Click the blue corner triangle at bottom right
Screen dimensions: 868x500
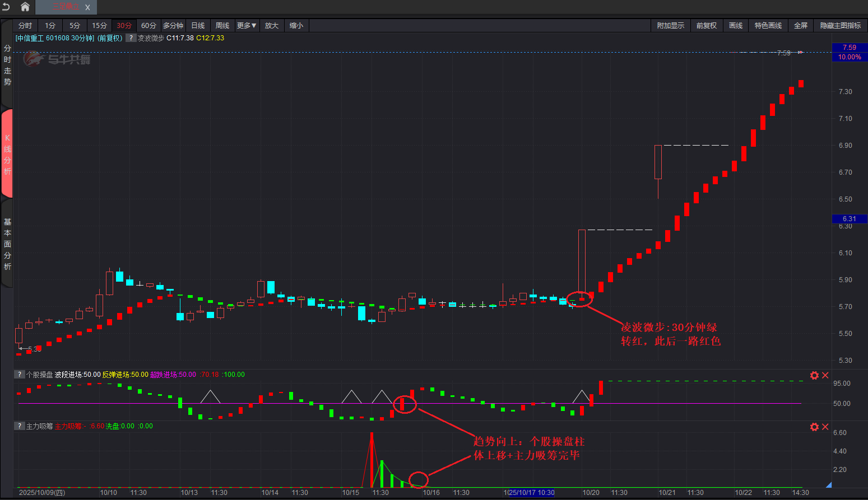coord(828,485)
